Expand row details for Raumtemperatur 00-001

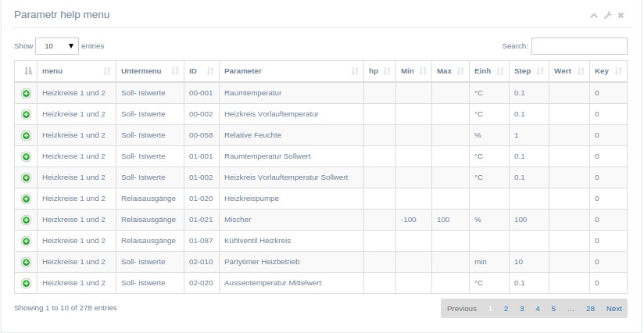coord(26,94)
